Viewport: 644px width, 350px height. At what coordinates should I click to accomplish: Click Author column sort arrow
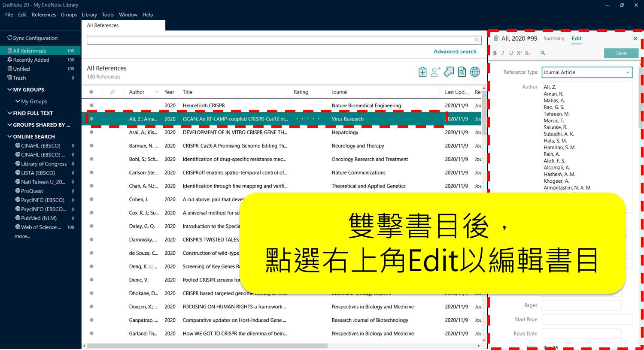[156, 92]
